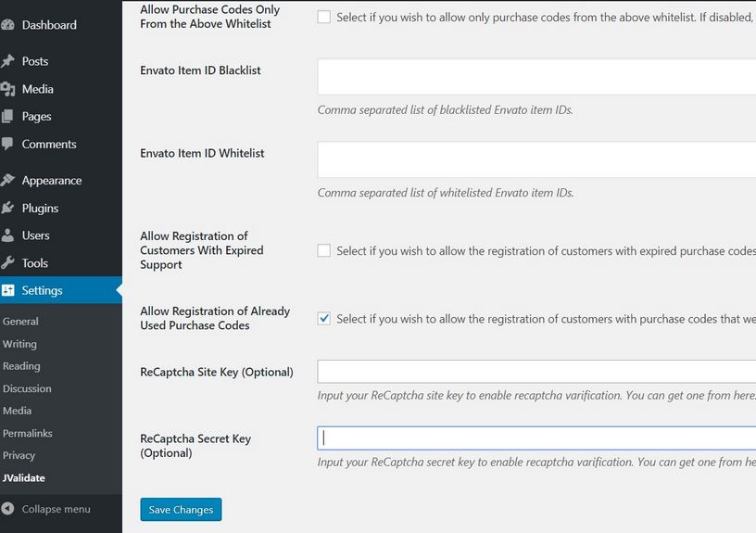Check the Expired Support registration option
Screen dimensions: 756x533
click(x=324, y=250)
